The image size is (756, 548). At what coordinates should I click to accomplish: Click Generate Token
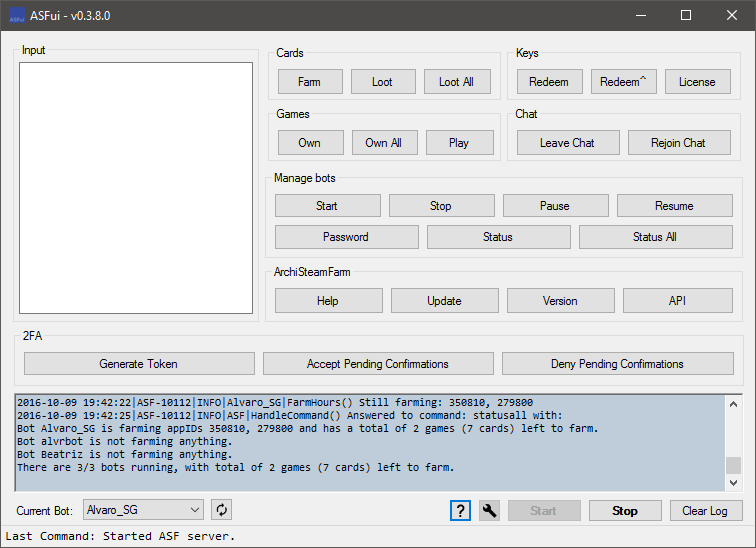[139, 363]
